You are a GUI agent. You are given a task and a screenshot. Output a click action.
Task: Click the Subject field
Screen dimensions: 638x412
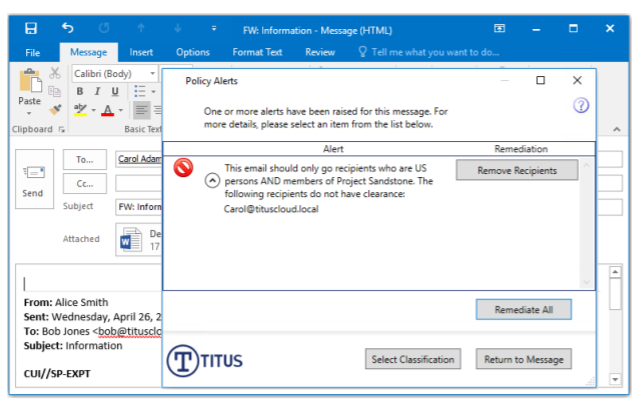[139, 207]
